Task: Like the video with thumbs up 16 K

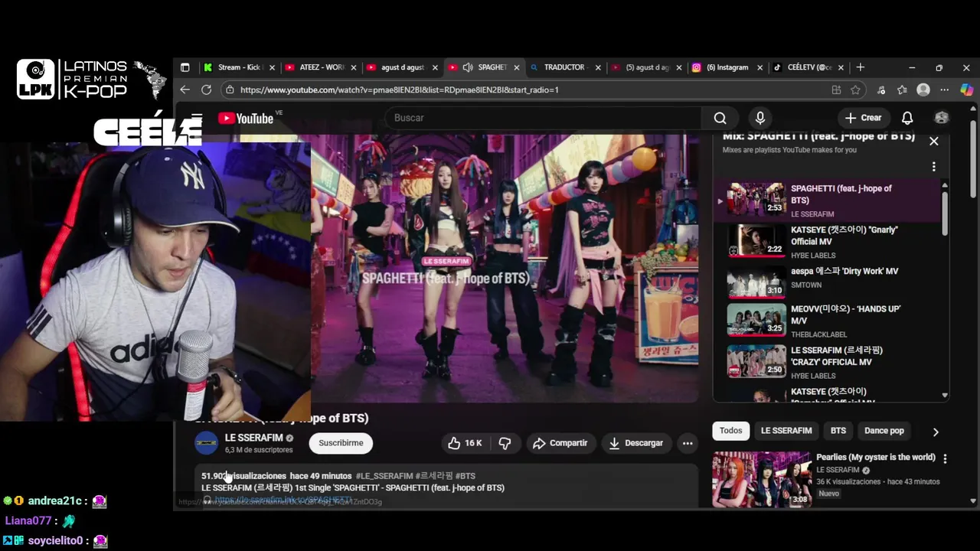Action: (465, 443)
